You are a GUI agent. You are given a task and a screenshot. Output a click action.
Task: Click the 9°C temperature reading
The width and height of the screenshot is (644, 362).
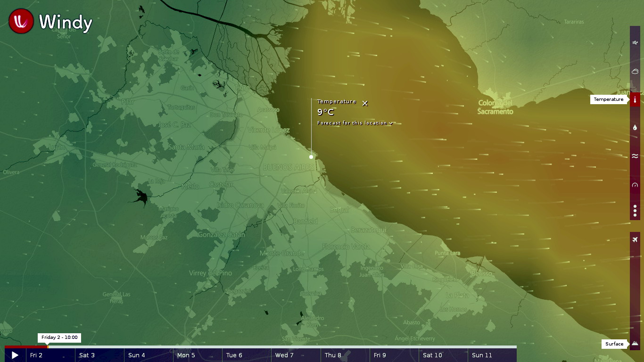(326, 112)
